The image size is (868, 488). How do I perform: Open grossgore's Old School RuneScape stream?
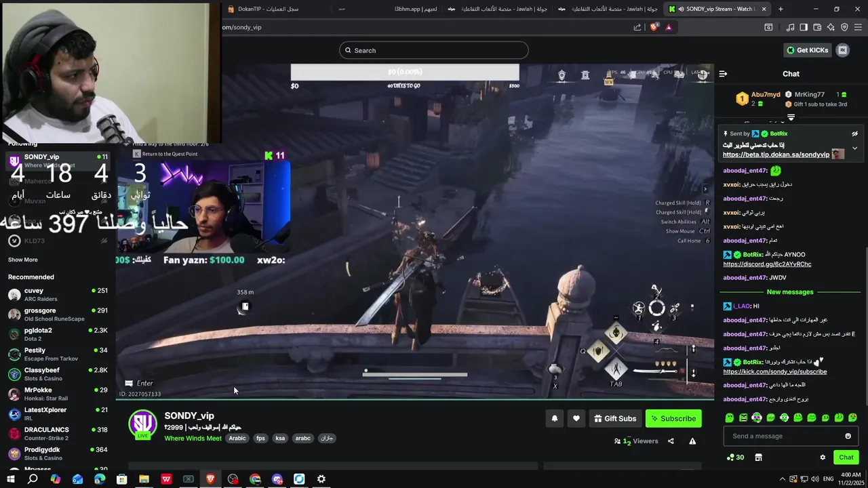(58, 314)
